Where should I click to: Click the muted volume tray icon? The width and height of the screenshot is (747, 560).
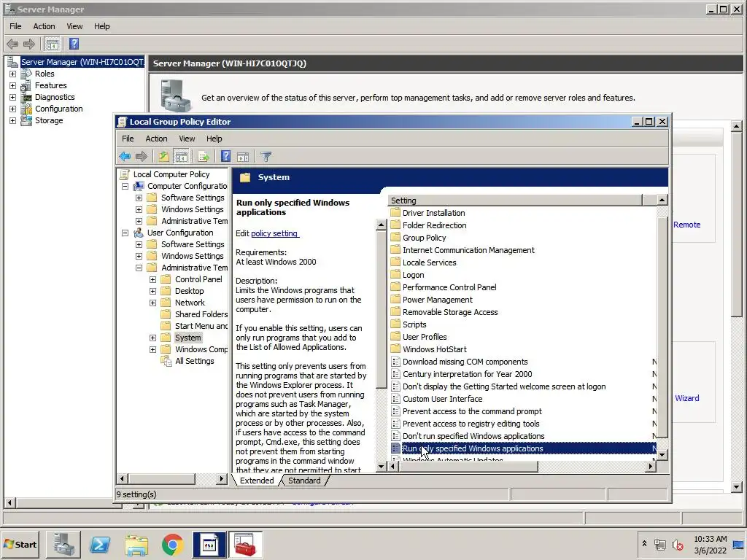coord(677,544)
